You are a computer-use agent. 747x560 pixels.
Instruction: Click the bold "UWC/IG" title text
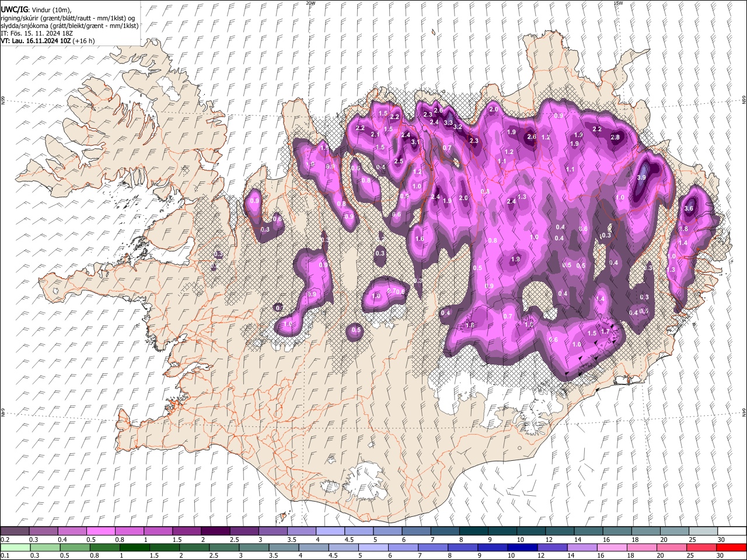click(x=14, y=10)
